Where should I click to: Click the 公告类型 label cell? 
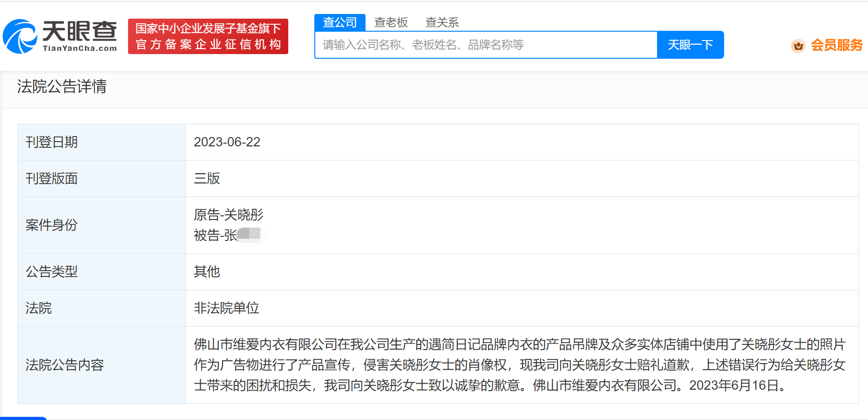click(102, 272)
